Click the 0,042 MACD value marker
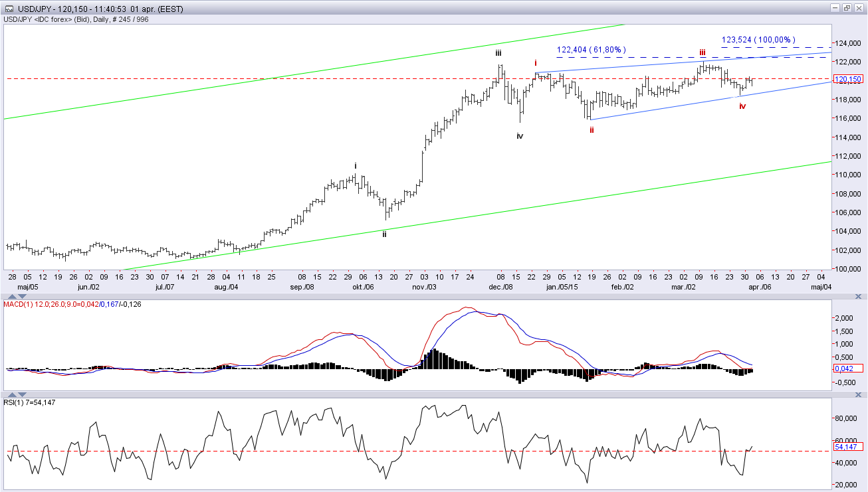Screen dimensions: 868x492 pos(849,368)
